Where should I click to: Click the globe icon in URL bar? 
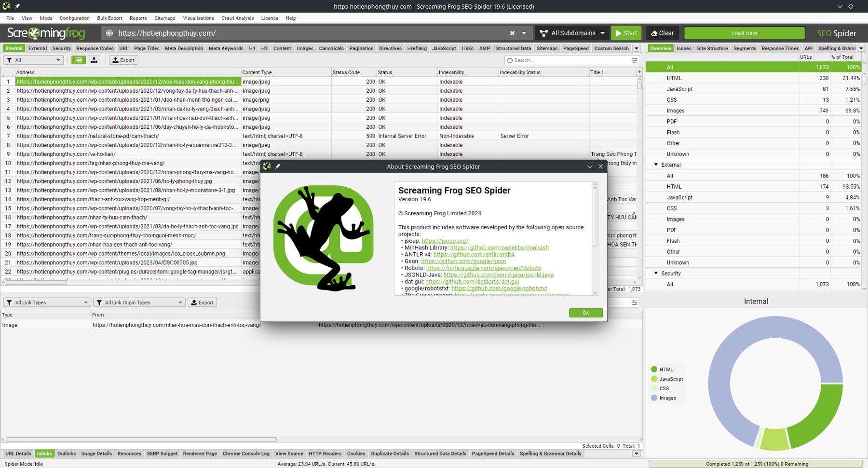tap(109, 33)
